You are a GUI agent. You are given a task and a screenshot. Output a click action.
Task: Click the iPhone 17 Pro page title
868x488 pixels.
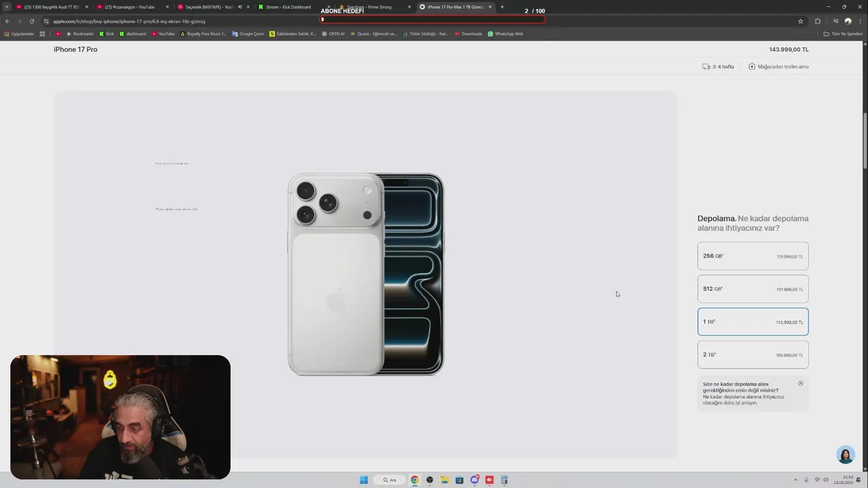[75, 49]
